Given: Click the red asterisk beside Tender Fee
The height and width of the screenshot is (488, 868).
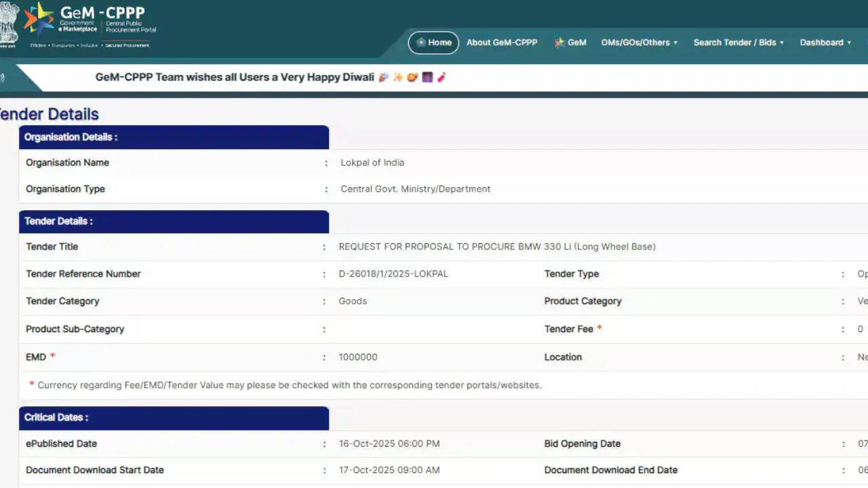Looking at the screenshot, I should [x=599, y=329].
